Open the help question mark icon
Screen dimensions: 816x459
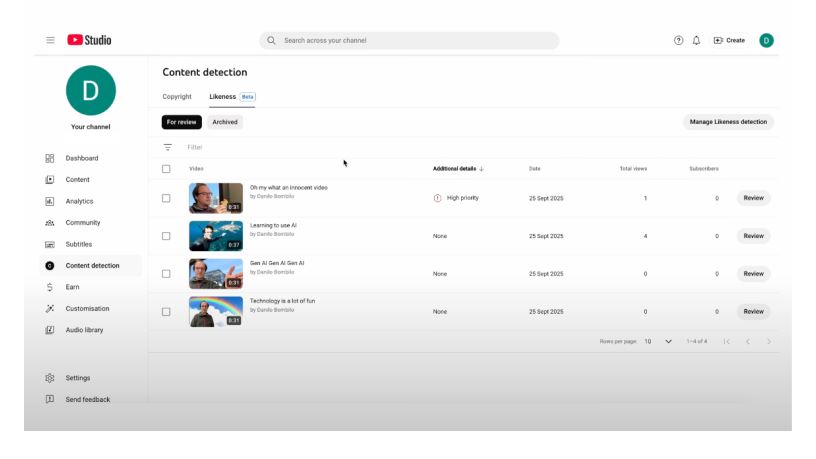pyautogui.click(x=679, y=40)
